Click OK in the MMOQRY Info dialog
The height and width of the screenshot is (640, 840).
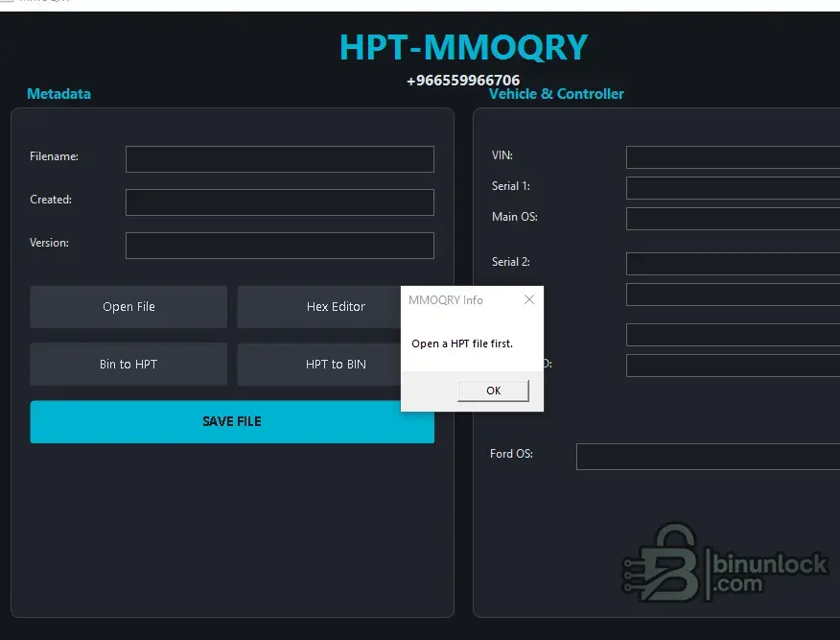[x=493, y=391]
